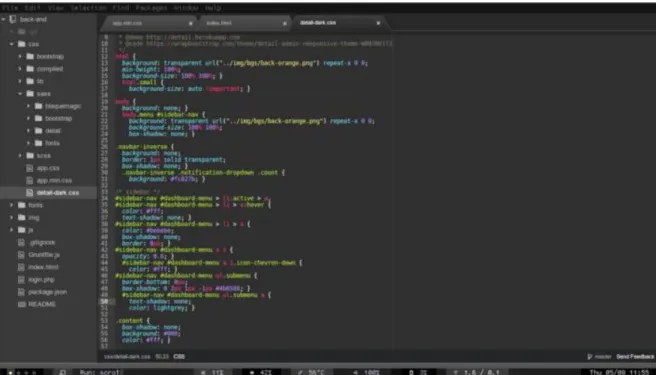Click the file icon beside login.php
656x375 pixels.
coord(21,280)
